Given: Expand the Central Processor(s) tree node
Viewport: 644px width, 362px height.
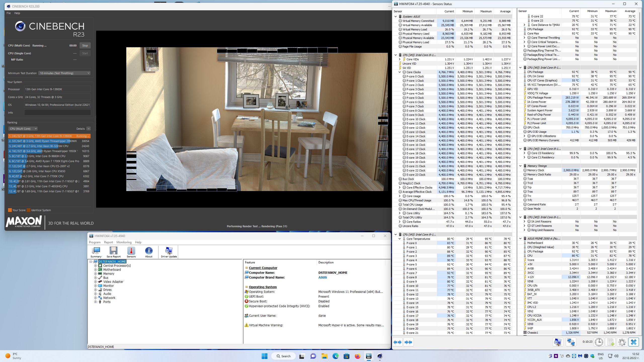Looking at the screenshot, I should [96, 266].
